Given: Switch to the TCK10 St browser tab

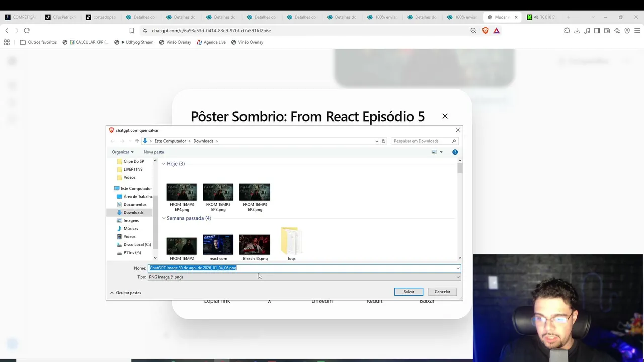Looking at the screenshot, I should [x=542, y=17].
